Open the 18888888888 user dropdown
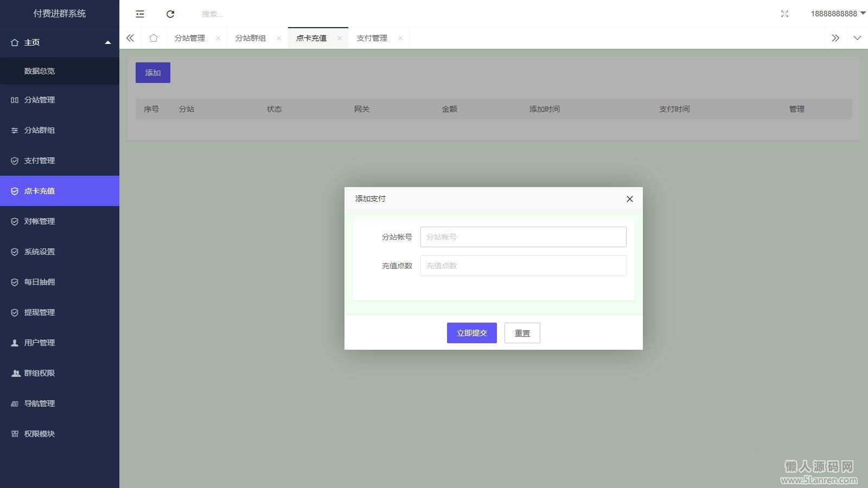The width and height of the screenshot is (868, 488). (x=838, y=14)
